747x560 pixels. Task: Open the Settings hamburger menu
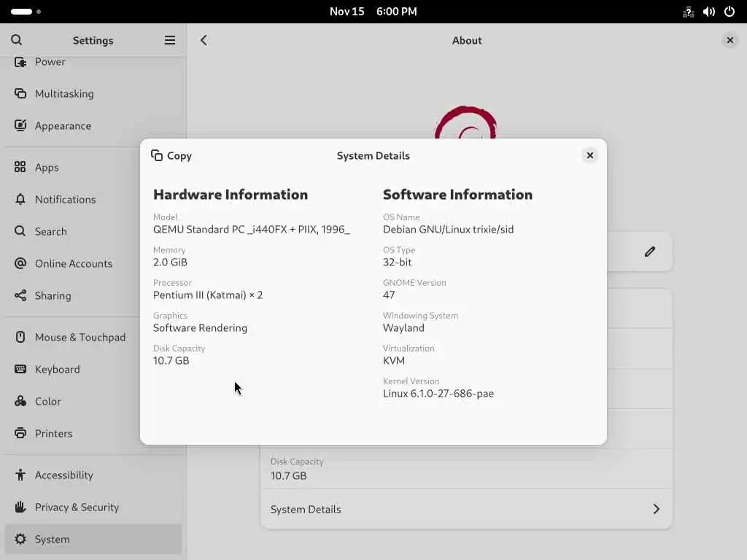169,40
